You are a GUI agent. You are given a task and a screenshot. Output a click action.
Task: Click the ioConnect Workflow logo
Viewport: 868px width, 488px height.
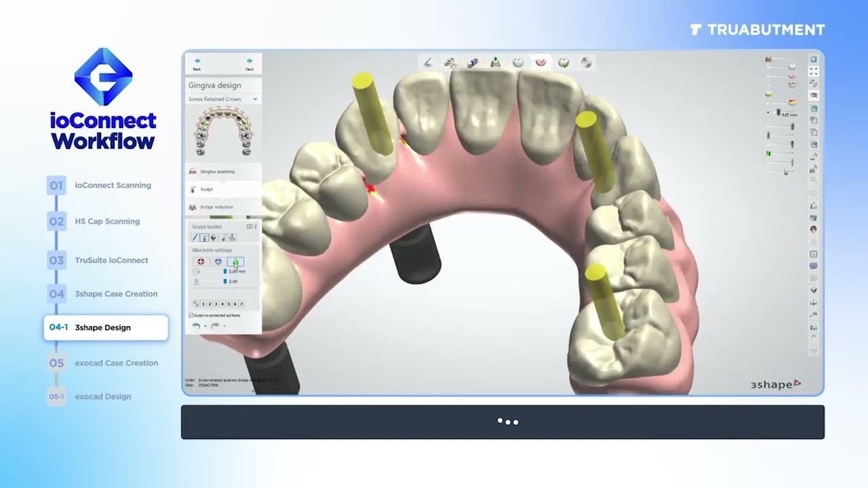(x=103, y=98)
